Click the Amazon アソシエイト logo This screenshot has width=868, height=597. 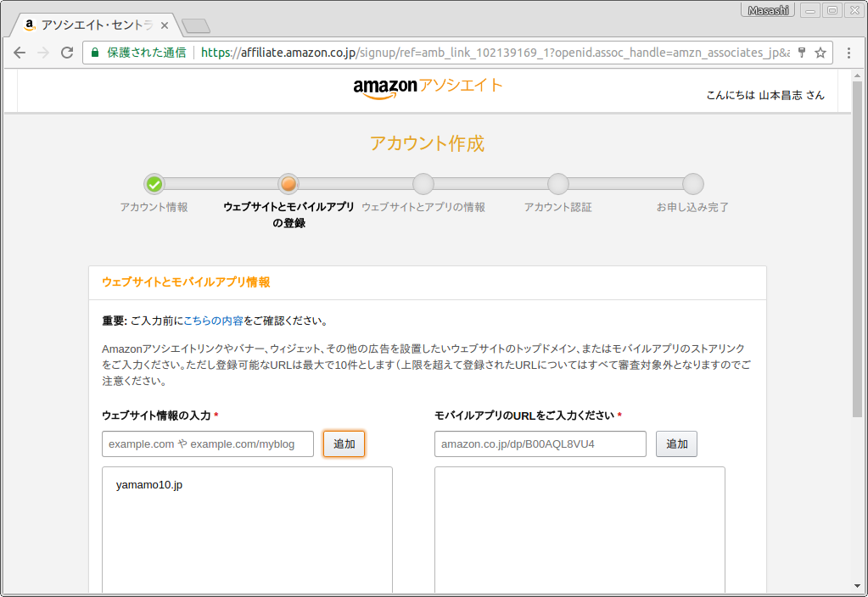pyautogui.click(x=428, y=87)
